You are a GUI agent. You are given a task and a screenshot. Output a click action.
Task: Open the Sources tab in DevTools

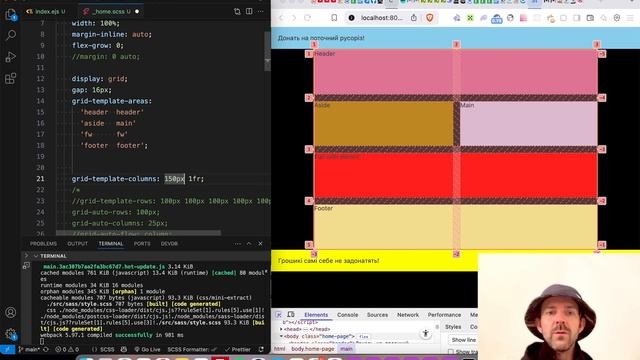(x=378, y=315)
